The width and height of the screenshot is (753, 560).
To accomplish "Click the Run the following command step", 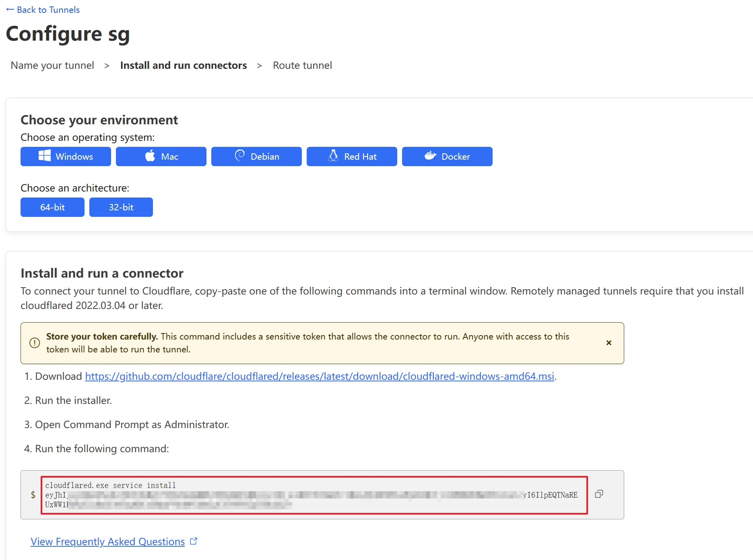I will 102,449.
